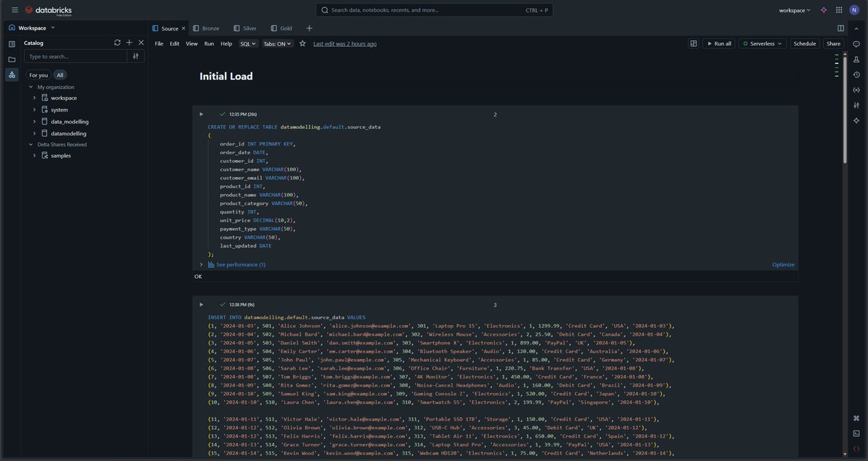Run the CREATE TABLE cell play icon

pyautogui.click(x=202, y=114)
